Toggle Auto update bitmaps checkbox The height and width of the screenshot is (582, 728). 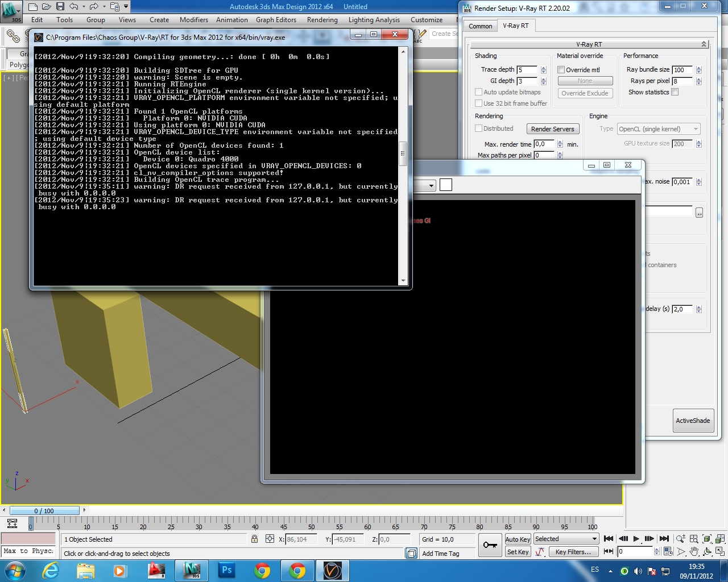click(x=478, y=92)
